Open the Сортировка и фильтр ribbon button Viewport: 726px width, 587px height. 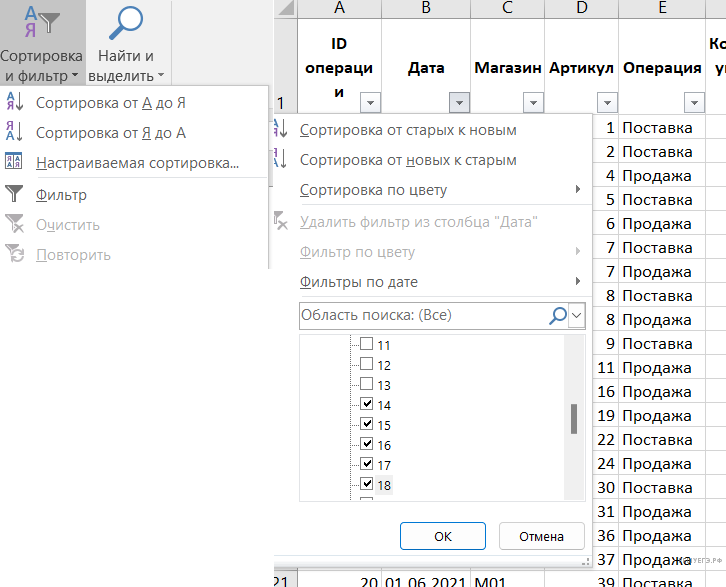[x=41, y=44]
